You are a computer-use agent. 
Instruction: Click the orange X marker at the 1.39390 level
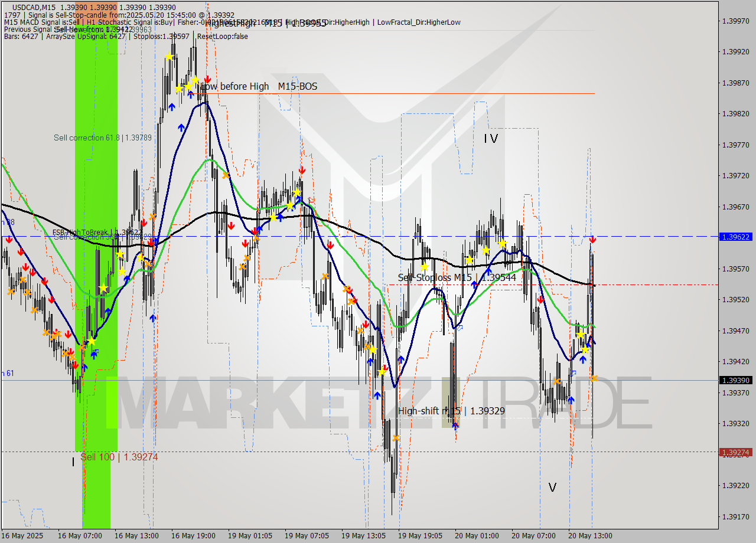pos(594,378)
